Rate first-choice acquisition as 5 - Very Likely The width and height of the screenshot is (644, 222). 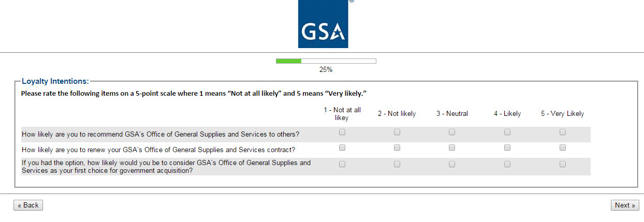(563, 164)
